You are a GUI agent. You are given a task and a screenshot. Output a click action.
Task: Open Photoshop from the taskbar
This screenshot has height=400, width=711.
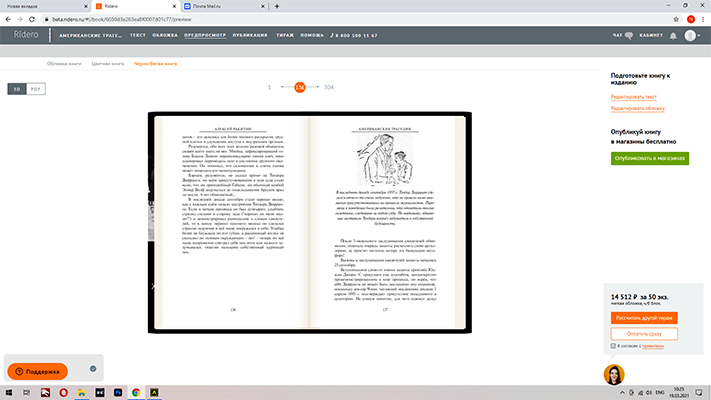(x=118, y=393)
